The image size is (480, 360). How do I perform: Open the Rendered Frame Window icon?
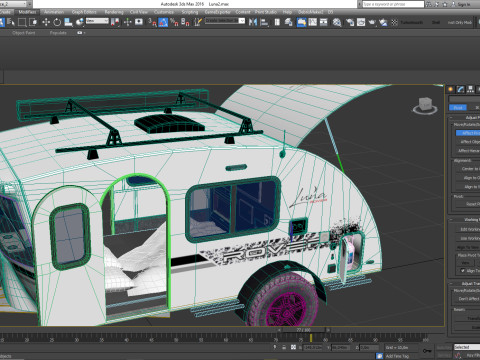click(361, 22)
